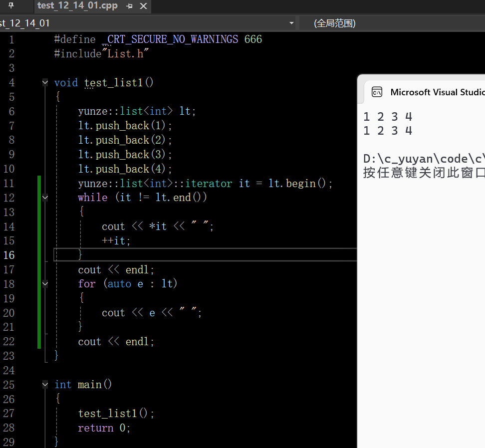
Task: Click cout << e statement on line 20
Action: click(152, 313)
